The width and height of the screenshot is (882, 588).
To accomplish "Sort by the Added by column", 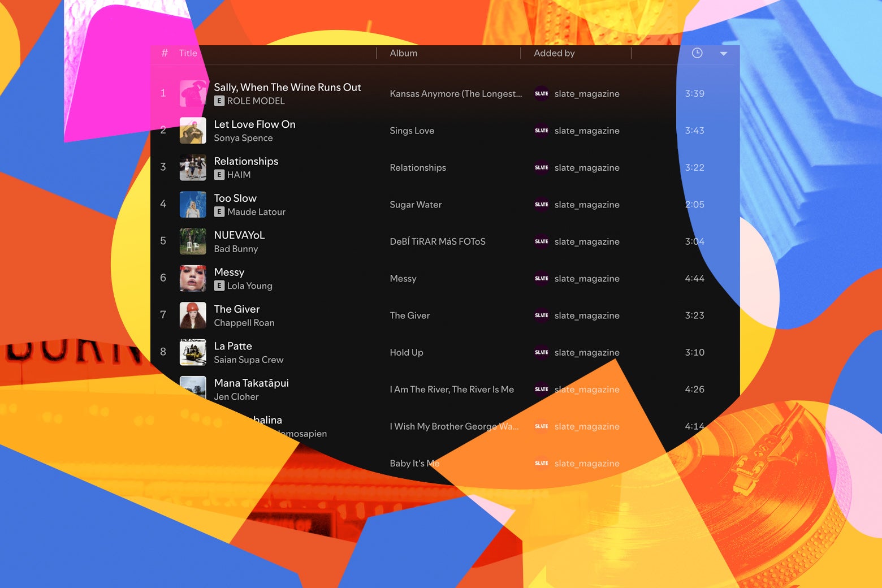I will pyautogui.click(x=554, y=53).
